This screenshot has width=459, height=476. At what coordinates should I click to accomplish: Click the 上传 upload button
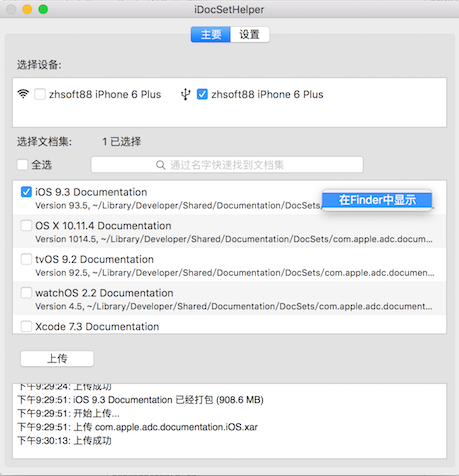click(x=57, y=359)
